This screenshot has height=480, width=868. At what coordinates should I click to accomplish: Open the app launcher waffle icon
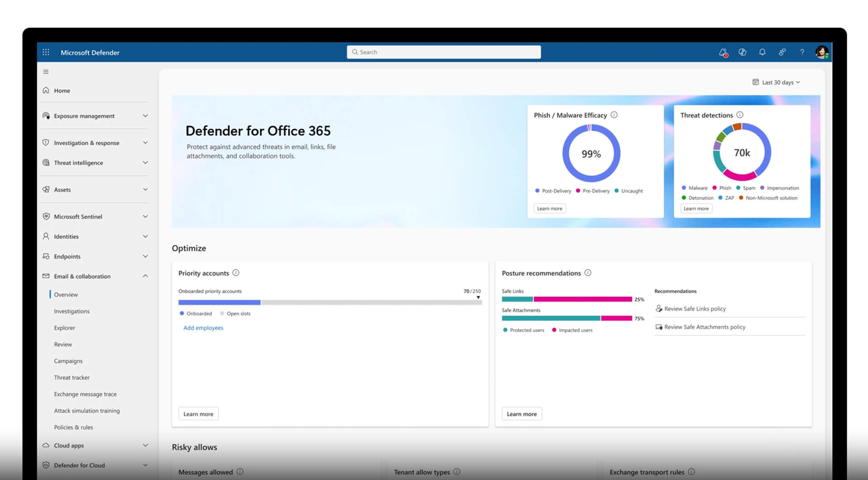click(46, 52)
